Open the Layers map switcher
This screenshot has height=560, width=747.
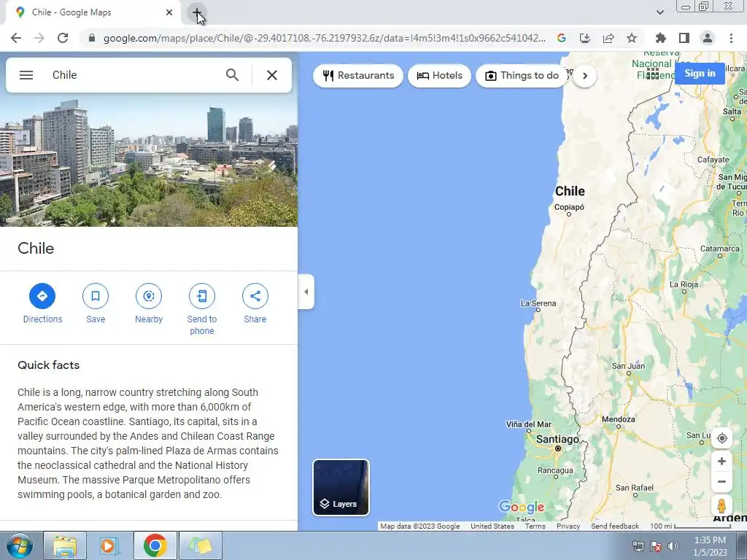341,488
